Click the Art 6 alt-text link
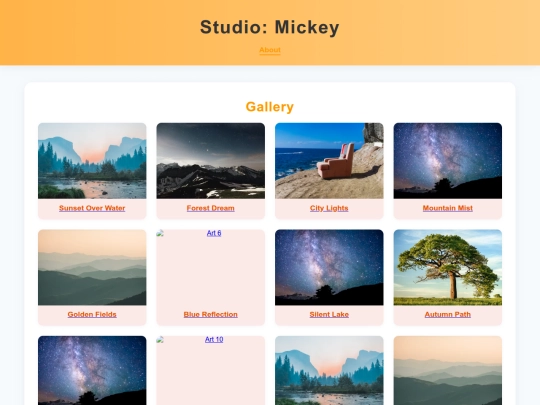This screenshot has width=540, height=405. [x=214, y=233]
